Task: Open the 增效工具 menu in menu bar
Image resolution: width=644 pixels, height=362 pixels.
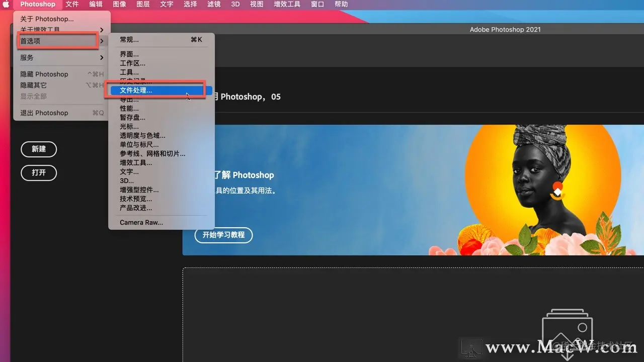Action: (287, 4)
